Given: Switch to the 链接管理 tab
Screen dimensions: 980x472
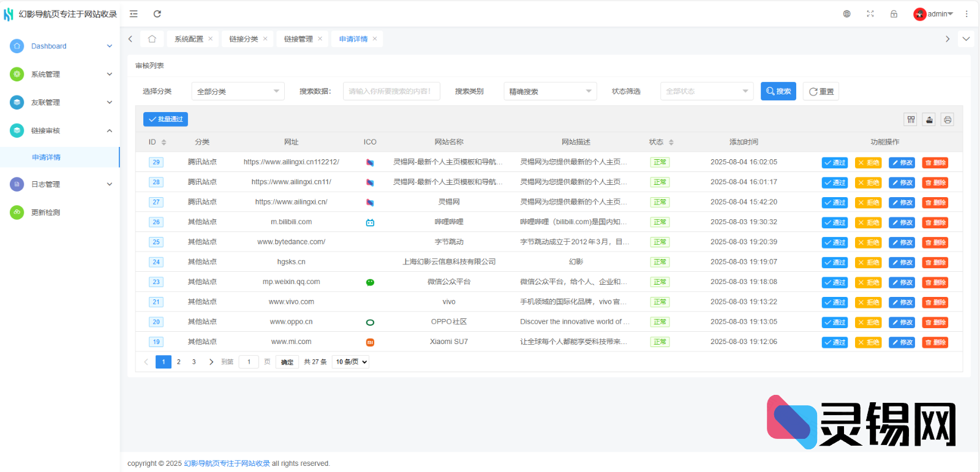Looking at the screenshot, I should click(298, 39).
